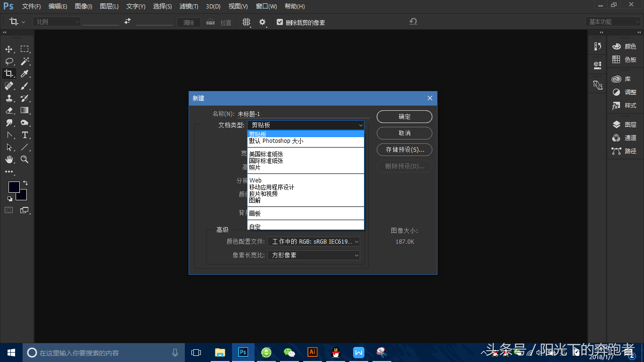Select the Gradient tool

pos(25,110)
